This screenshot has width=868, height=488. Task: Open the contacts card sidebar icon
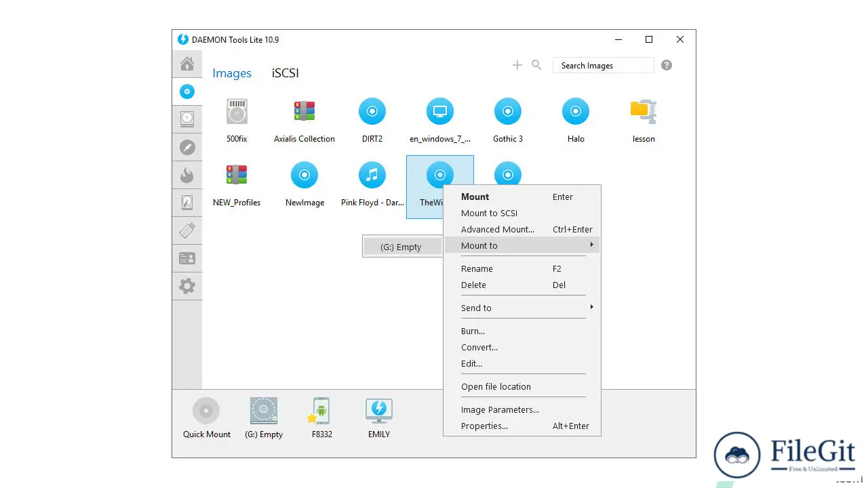(x=187, y=258)
